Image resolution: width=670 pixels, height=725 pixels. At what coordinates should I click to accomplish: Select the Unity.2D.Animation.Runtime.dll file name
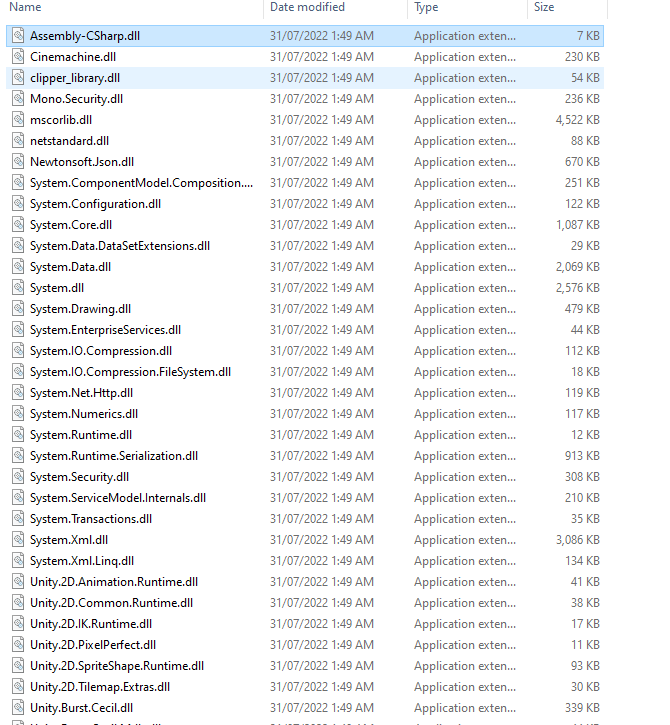pyautogui.click(x=114, y=582)
